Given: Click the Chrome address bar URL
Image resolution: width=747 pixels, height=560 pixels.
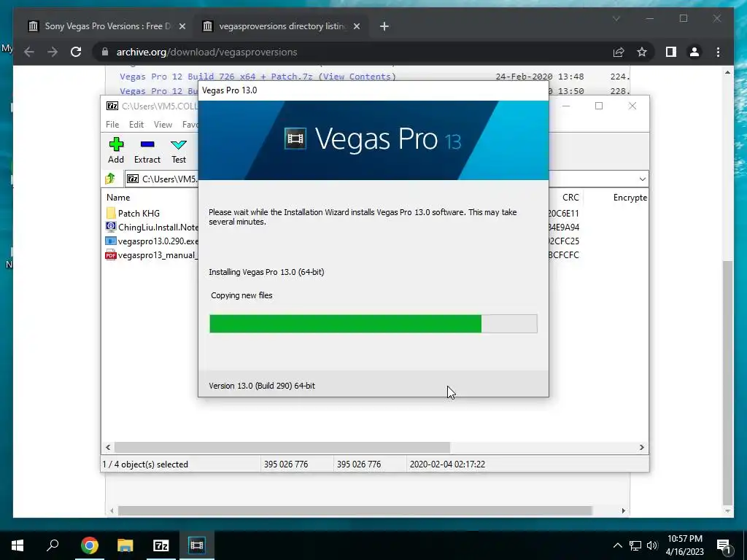Looking at the screenshot, I should click(206, 52).
